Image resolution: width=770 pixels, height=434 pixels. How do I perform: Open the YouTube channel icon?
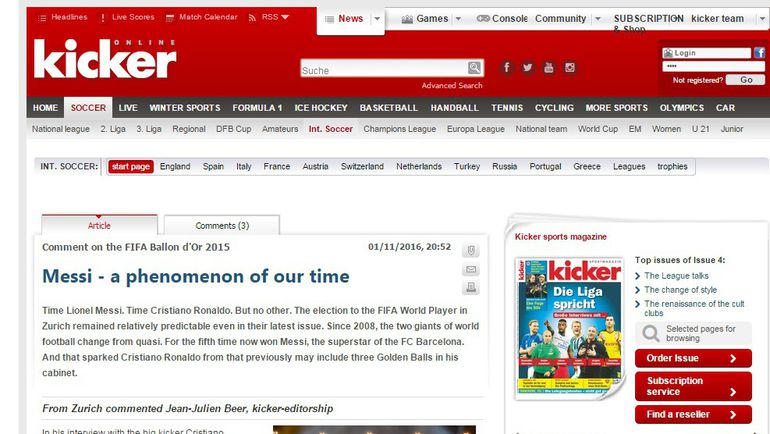549,67
